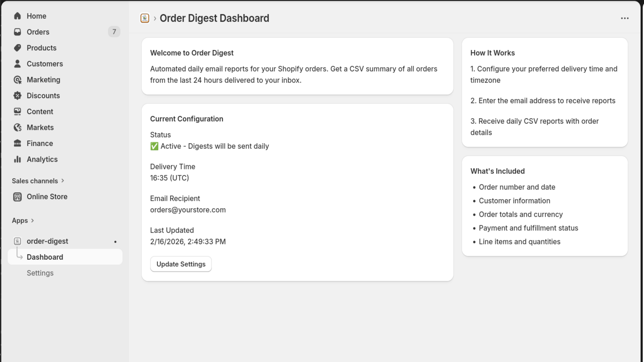Click the Orders inbox icon
Image resolution: width=644 pixels, height=362 pixels.
[x=17, y=32]
